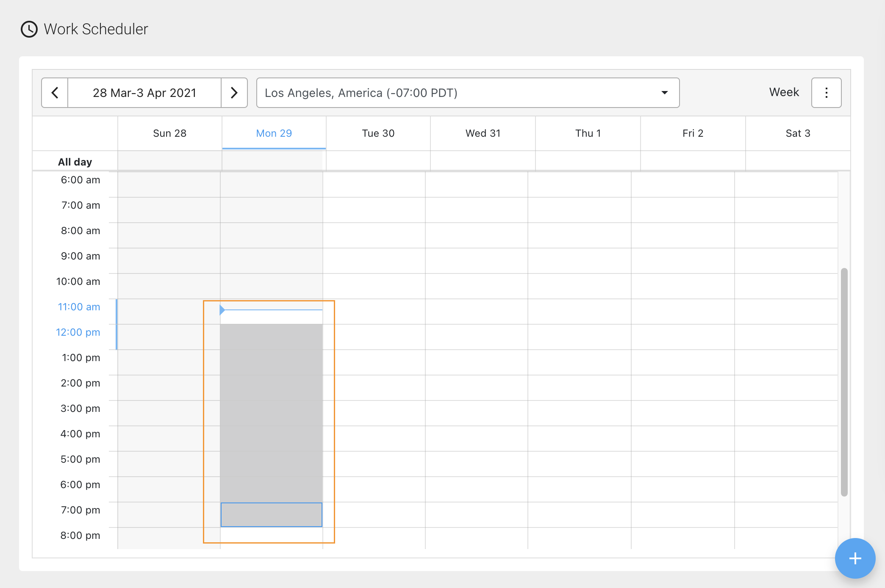This screenshot has height=588, width=885.
Task: Click the 12:00 pm time label
Action: [78, 332]
